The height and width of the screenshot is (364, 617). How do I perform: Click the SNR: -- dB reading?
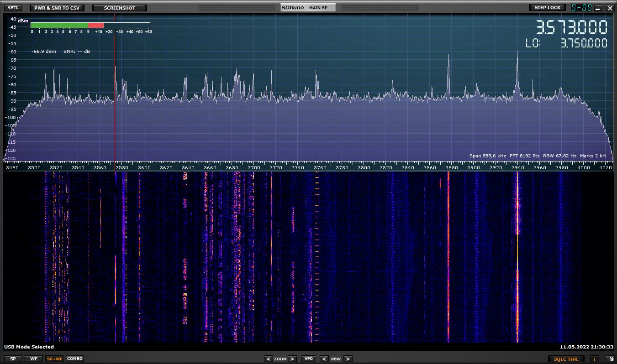[x=77, y=52]
